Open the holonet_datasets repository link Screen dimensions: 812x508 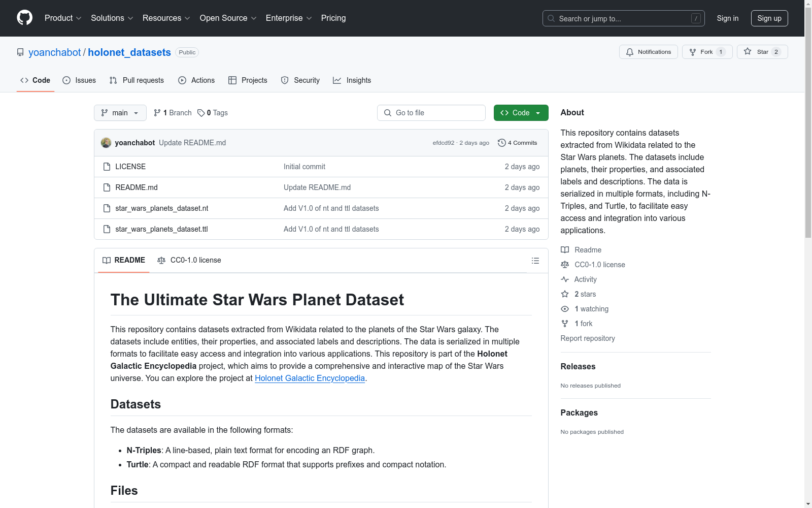click(129, 52)
